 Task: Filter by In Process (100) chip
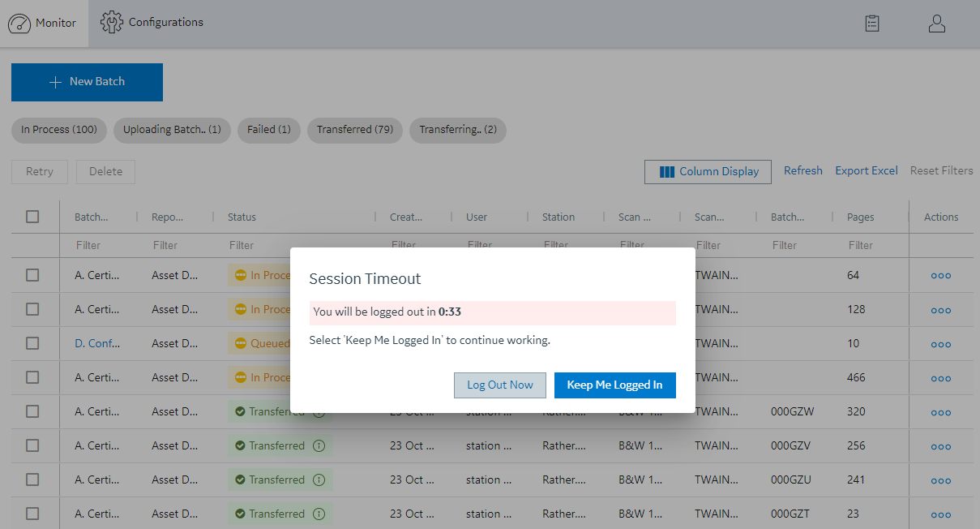coord(59,130)
